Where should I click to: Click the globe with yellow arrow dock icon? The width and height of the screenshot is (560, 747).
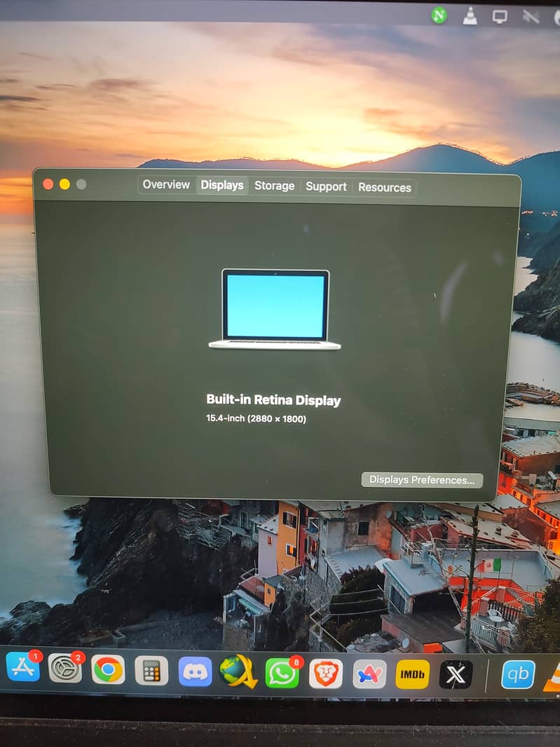click(x=238, y=671)
